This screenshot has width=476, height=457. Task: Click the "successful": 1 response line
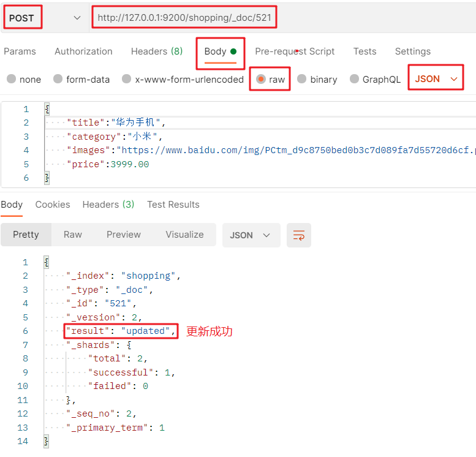click(132, 372)
